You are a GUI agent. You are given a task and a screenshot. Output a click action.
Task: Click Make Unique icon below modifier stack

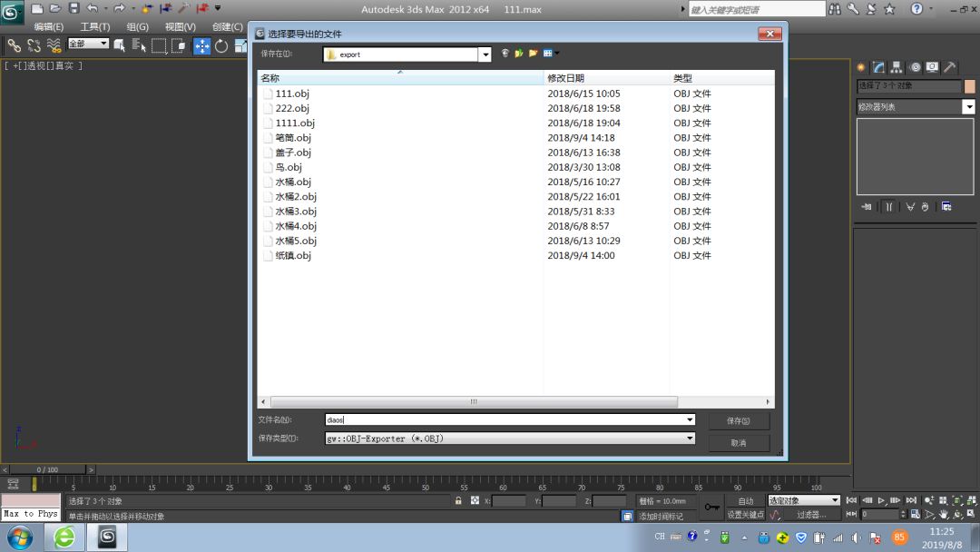click(x=911, y=206)
